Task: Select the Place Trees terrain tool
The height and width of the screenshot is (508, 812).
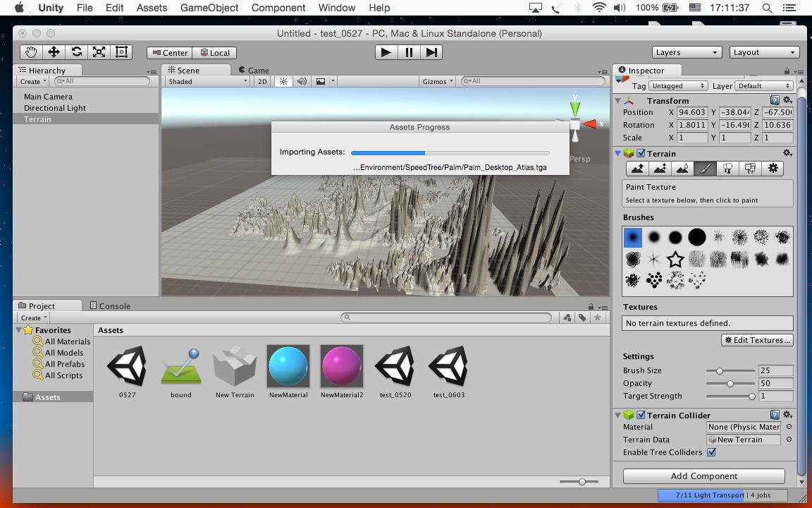Action: (727, 169)
